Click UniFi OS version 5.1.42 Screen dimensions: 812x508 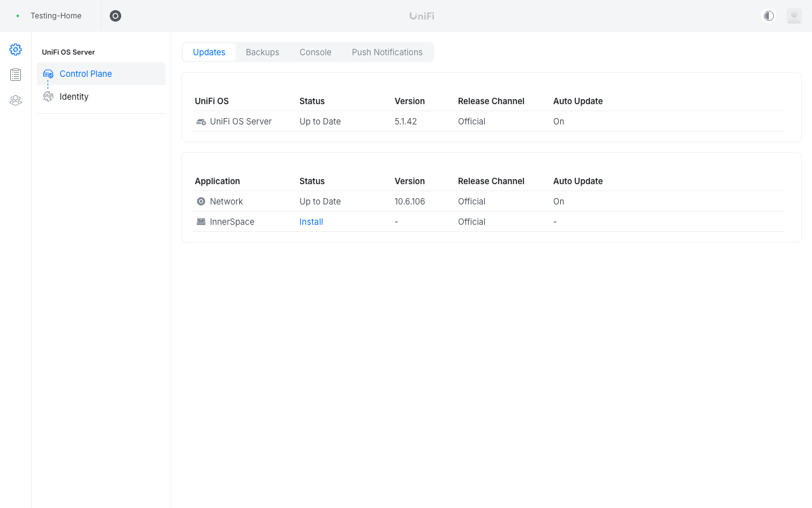tap(406, 121)
